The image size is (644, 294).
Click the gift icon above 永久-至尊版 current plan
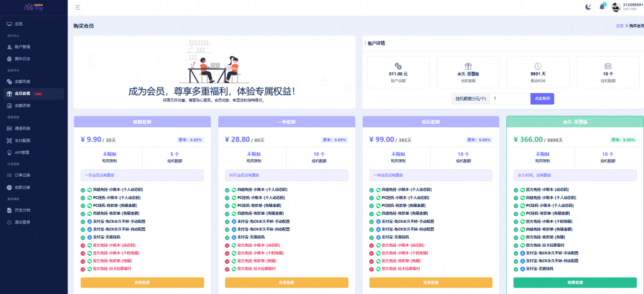point(468,66)
